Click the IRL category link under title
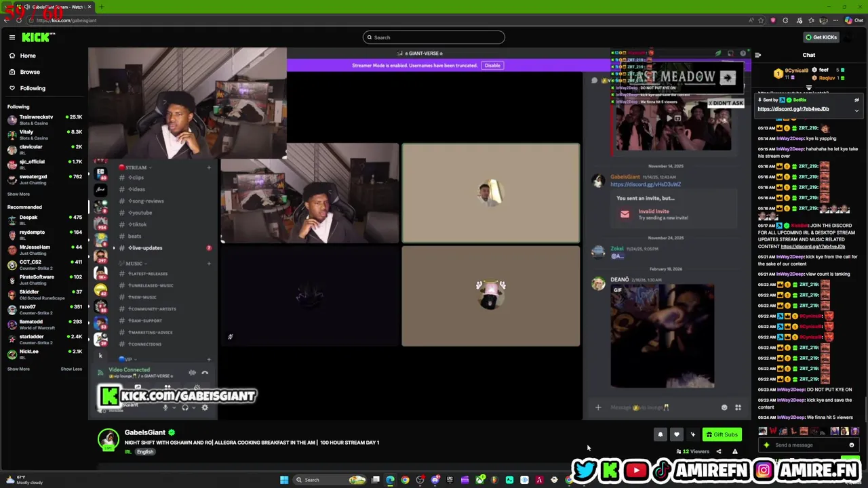 pyautogui.click(x=127, y=452)
